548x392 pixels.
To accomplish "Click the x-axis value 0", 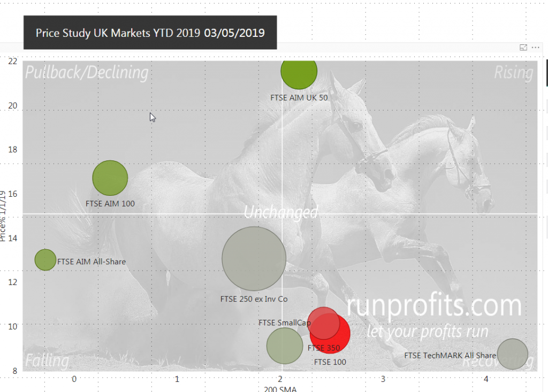I will tap(74, 379).
